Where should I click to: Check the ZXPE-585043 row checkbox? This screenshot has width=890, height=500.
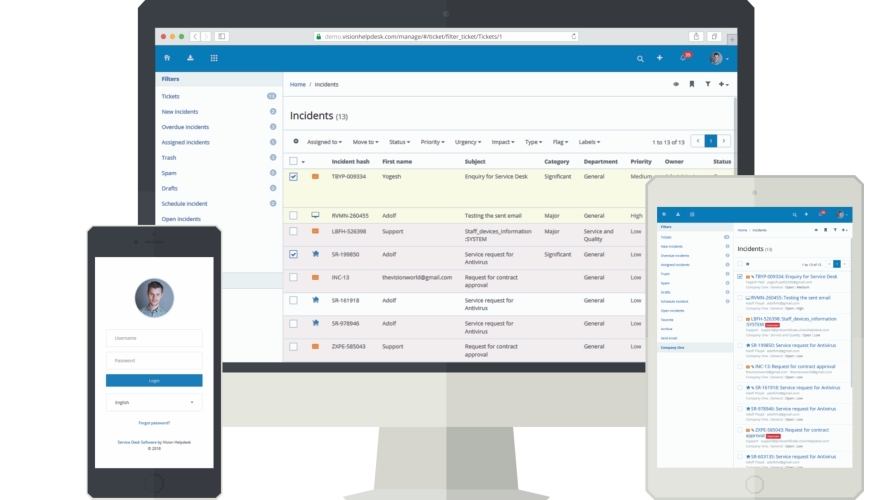(x=293, y=346)
